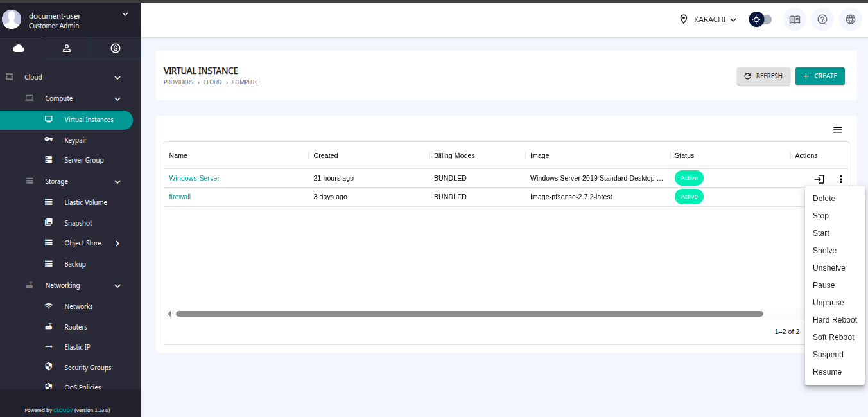Image resolution: width=868 pixels, height=417 pixels.
Task: Click the Create button
Action: coord(820,76)
